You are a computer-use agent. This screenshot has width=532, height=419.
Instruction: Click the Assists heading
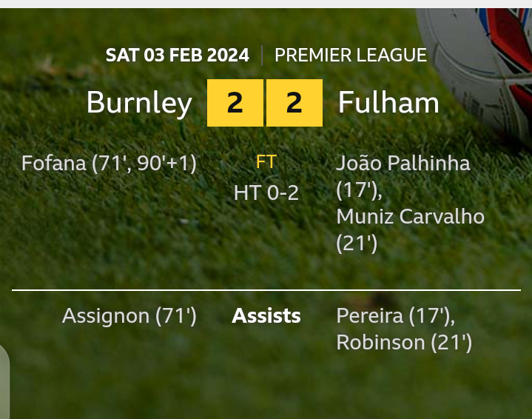266,316
